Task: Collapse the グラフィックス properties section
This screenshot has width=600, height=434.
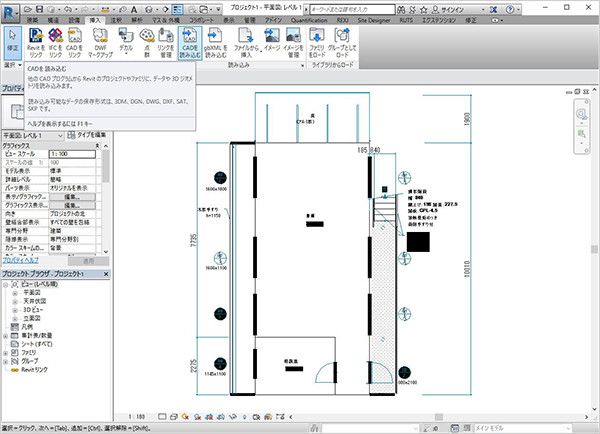Action: tap(98, 146)
